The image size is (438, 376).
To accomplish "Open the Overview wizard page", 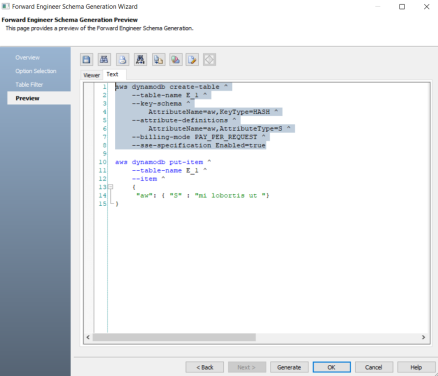I will point(27,58).
